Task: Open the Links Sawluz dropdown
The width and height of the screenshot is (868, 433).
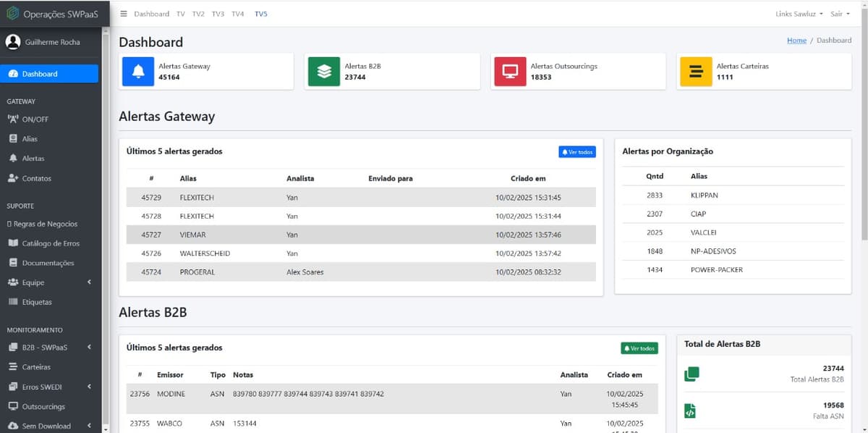Action: 799,14
